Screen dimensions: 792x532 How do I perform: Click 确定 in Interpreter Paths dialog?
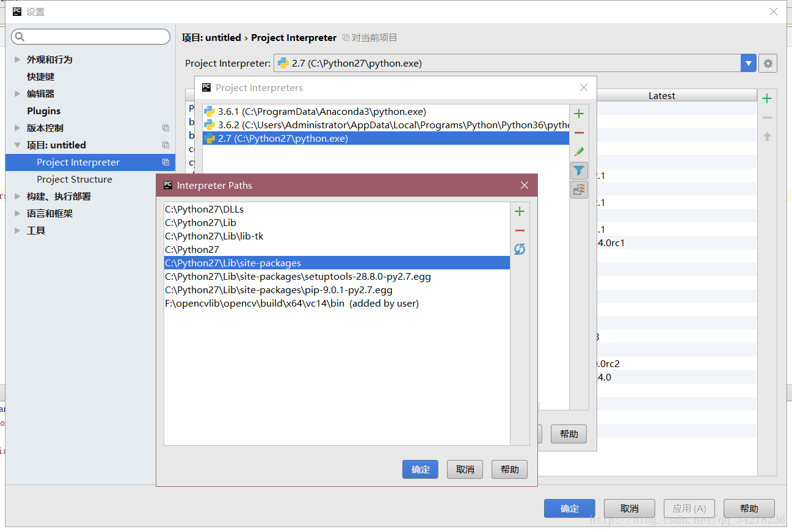coord(420,469)
